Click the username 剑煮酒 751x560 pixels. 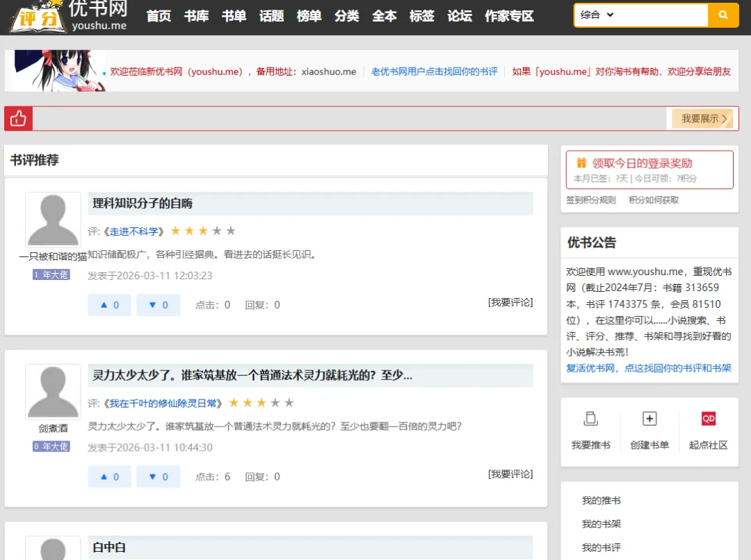coord(53,429)
